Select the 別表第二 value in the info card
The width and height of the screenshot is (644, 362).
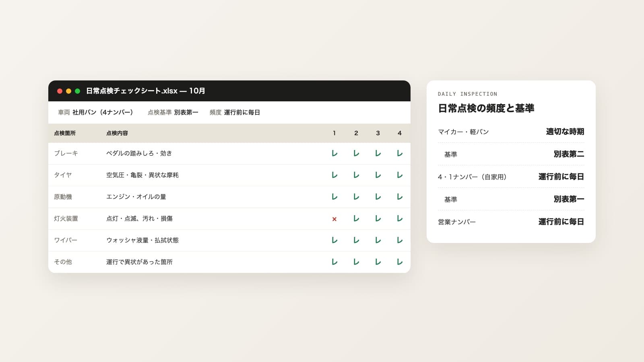tap(569, 154)
